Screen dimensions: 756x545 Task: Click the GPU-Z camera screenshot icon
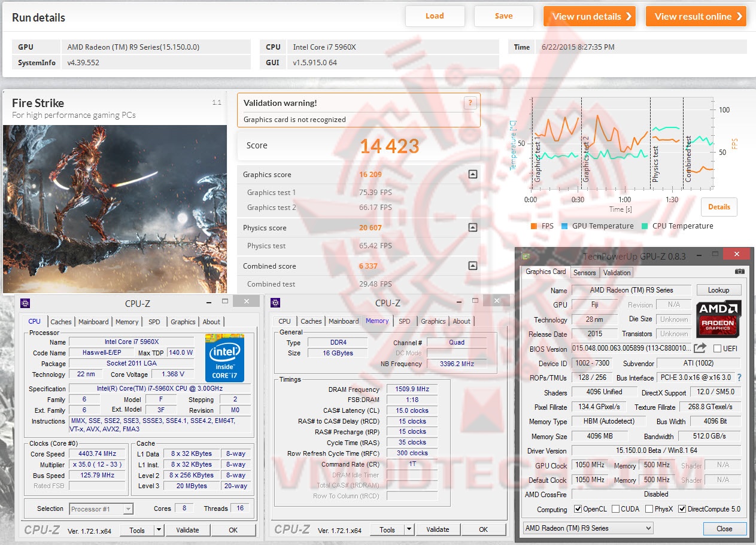(740, 272)
